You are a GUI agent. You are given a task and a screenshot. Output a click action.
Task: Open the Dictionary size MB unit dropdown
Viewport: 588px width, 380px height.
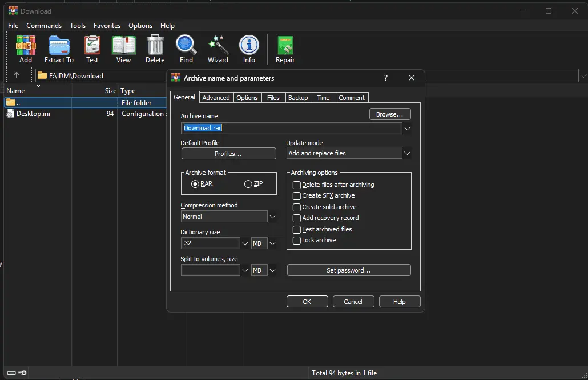pyautogui.click(x=273, y=243)
